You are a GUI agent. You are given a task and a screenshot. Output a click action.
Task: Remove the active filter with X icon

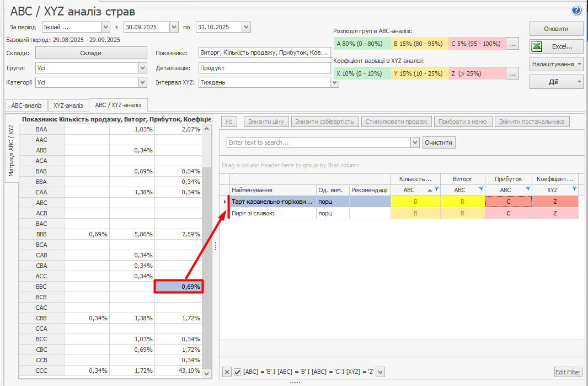(227, 372)
